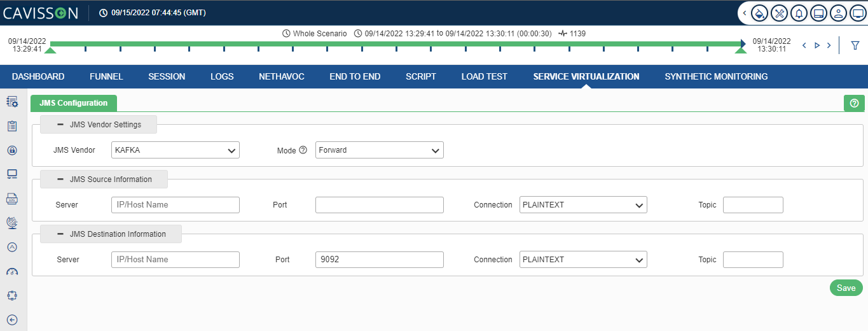Click the next time period arrow

(x=829, y=45)
